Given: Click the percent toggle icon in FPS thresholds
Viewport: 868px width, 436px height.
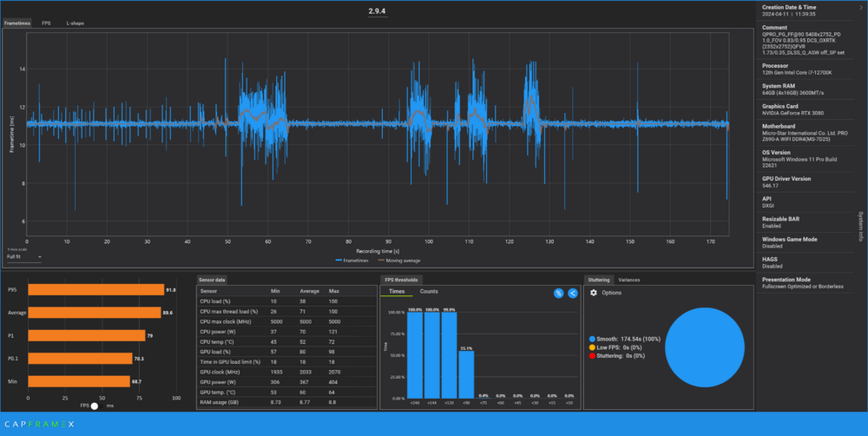Looking at the screenshot, I should (558, 294).
